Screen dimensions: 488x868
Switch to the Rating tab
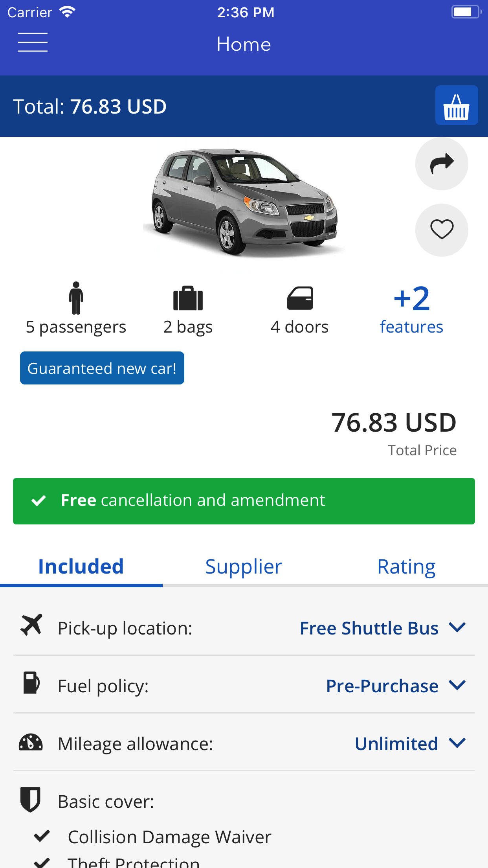[406, 567]
